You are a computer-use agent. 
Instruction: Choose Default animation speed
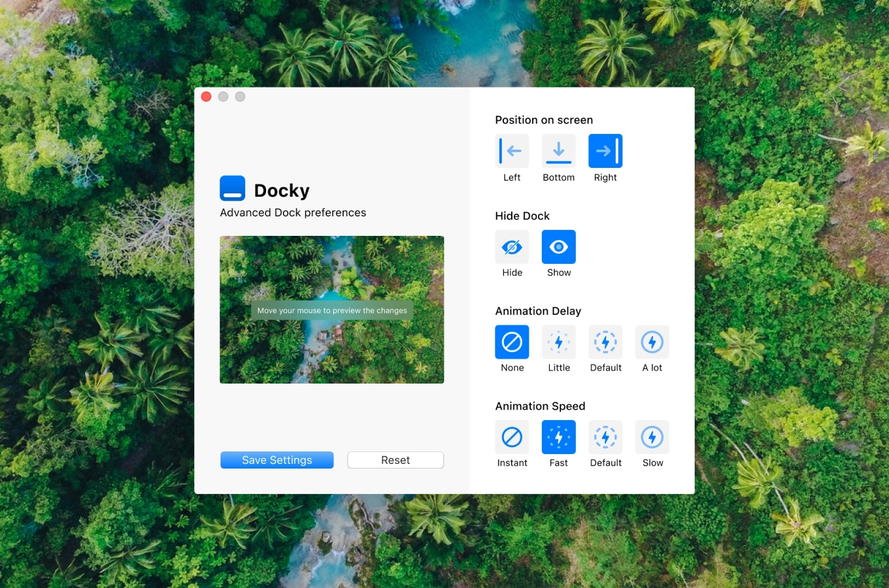click(605, 437)
